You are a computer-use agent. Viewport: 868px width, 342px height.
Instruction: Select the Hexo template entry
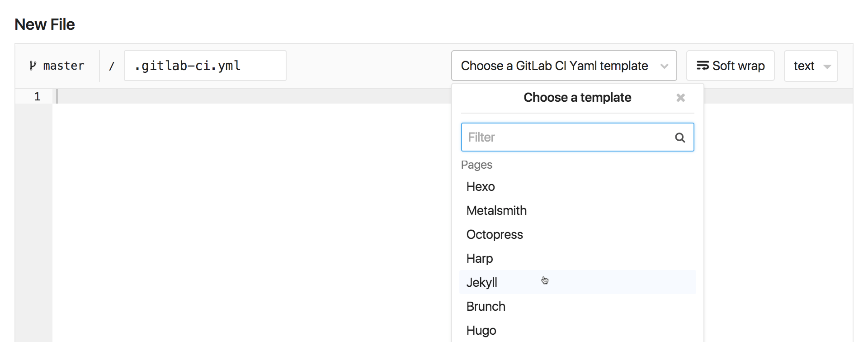[480, 186]
